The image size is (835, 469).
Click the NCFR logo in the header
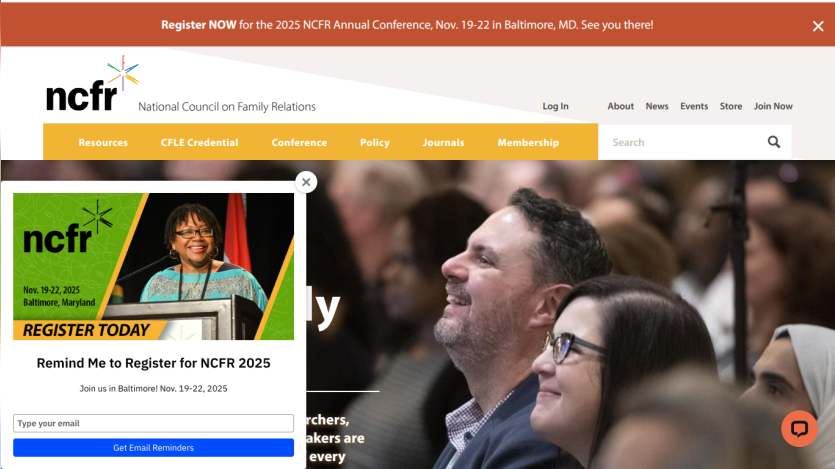pos(93,84)
